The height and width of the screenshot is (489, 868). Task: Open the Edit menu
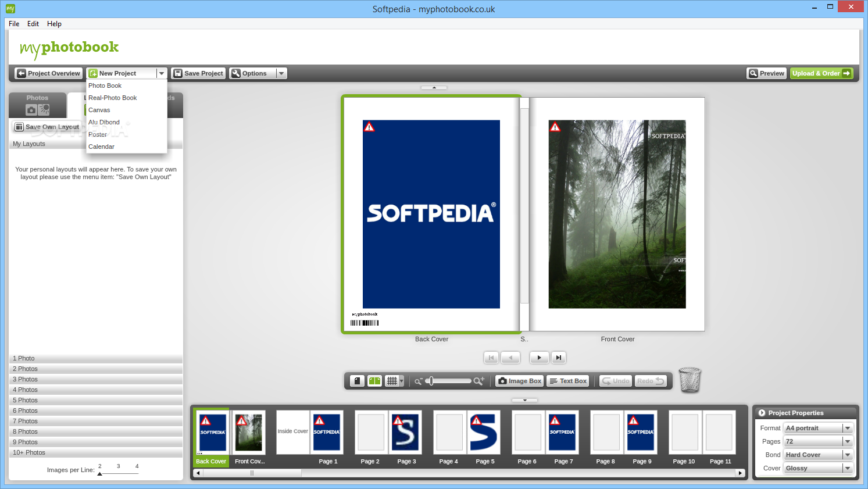[33, 24]
